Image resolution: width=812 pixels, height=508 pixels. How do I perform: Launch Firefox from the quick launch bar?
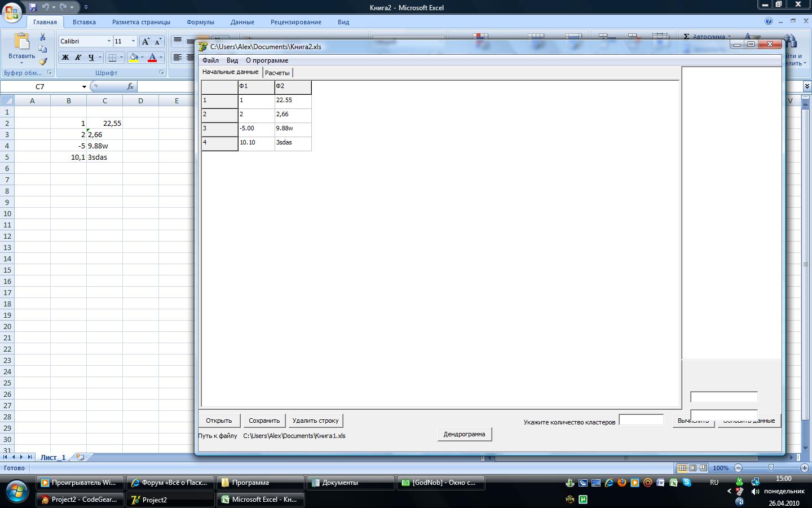coord(622,483)
